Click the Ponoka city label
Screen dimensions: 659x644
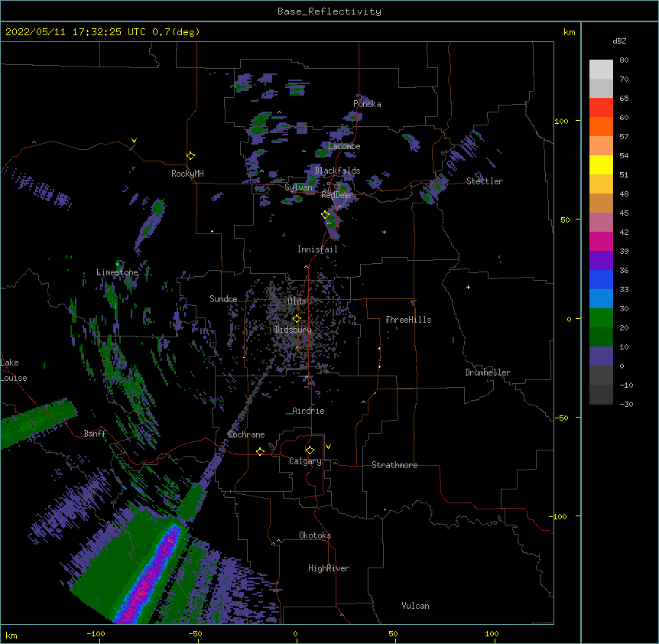[x=367, y=104]
